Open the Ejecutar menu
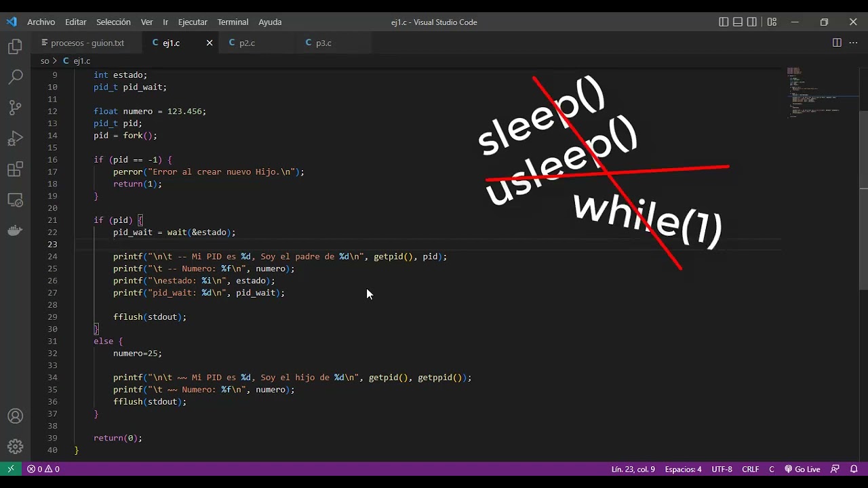The width and height of the screenshot is (868, 488). point(193,22)
